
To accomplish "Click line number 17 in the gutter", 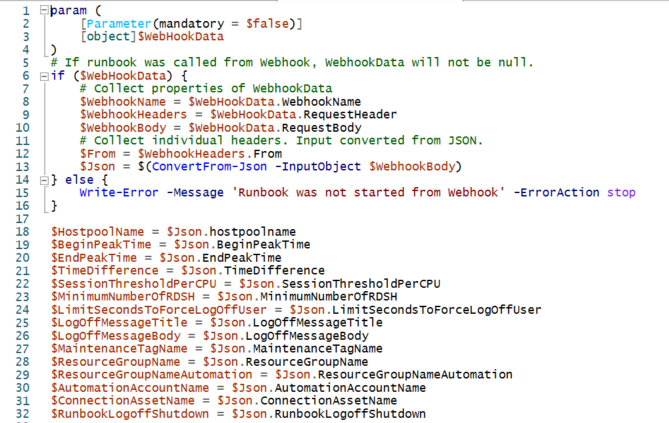I will click(23, 219).
